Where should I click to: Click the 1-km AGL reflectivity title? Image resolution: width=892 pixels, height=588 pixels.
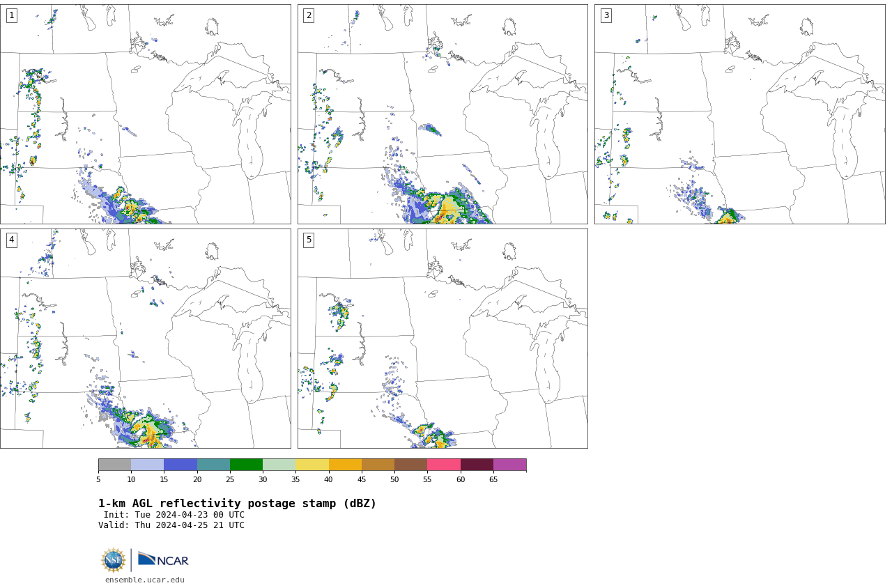[237, 504]
